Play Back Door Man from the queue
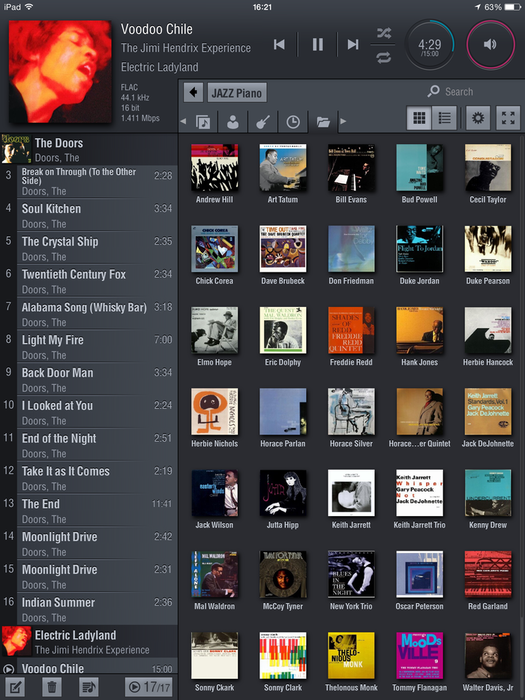This screenshot has width=525, height=700. (89, 379)
